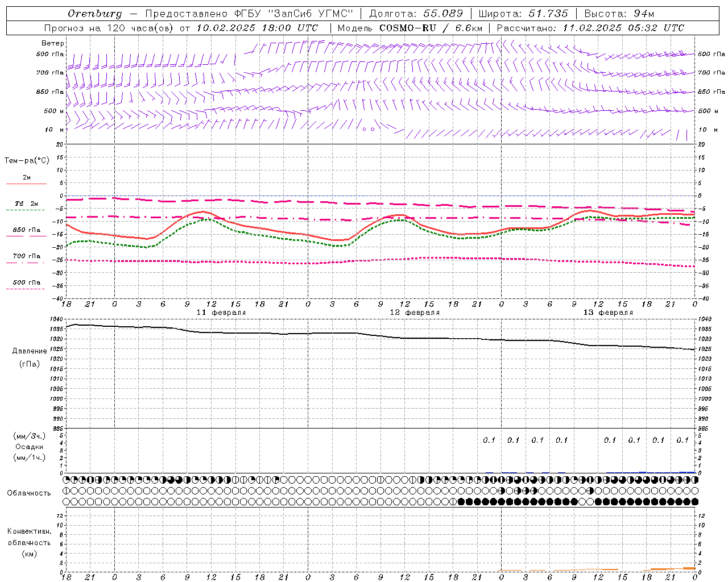Image resolution: width=728 pixels, height=582 pixels.
Task: Click the Прогноз на 120 часа(ов) text
Action: (x=109, y=28)
